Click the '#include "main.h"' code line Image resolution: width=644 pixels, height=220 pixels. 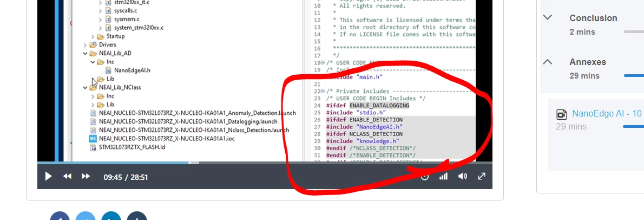354,77
